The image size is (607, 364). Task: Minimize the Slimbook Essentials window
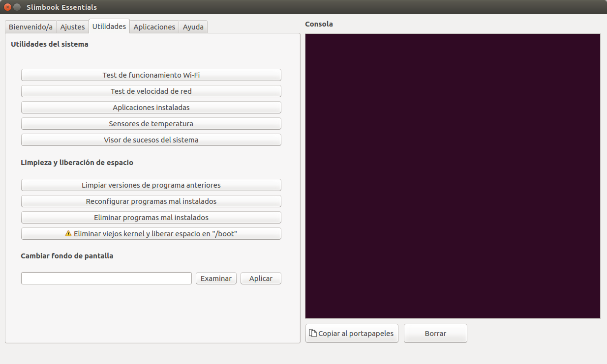pos(17,7)
